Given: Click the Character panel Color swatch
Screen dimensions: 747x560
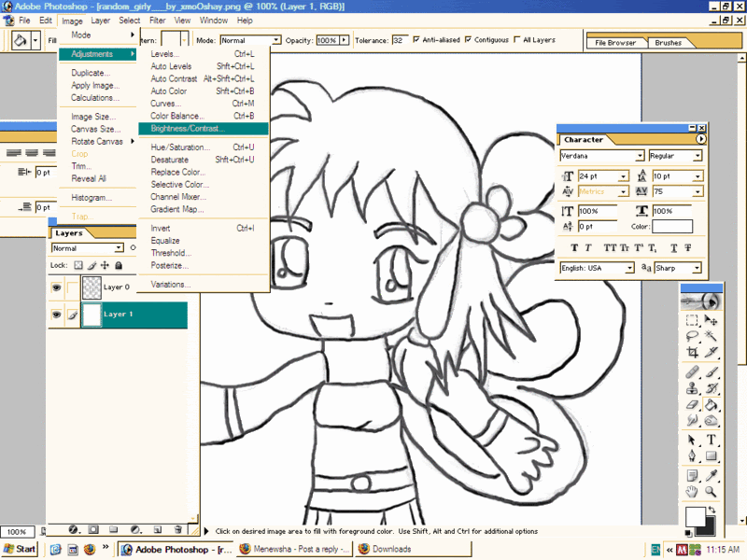Looking at the screenshot, I should pos(672,227).
